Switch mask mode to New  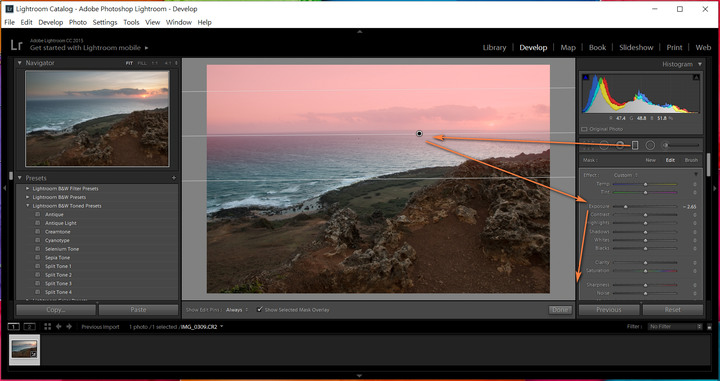(650, 160)
